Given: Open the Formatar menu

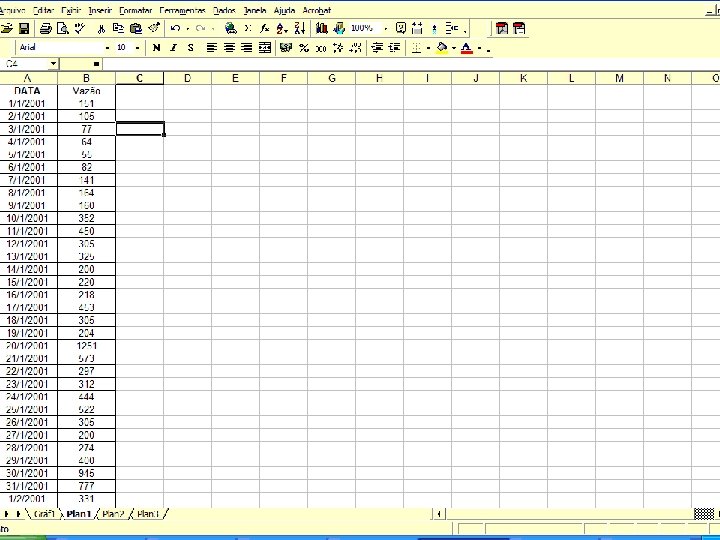Looking at the screenshot, I should (135, 10).
